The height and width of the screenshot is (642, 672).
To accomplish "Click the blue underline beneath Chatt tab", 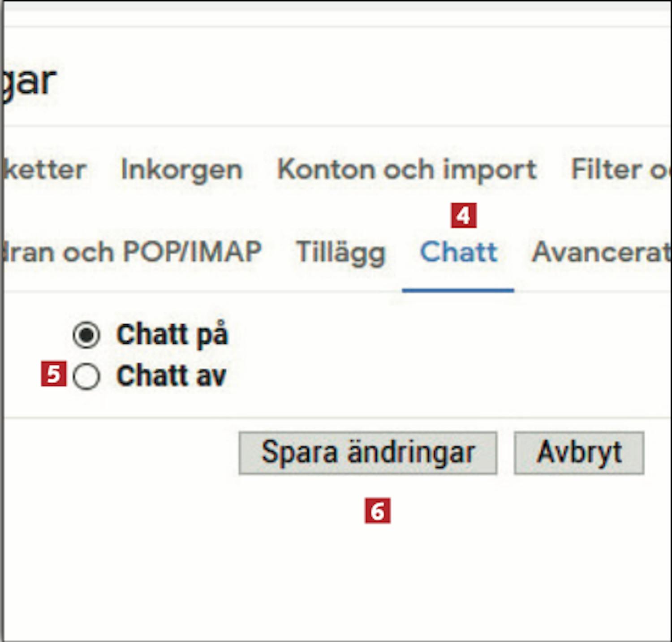I will coord(458,291).
